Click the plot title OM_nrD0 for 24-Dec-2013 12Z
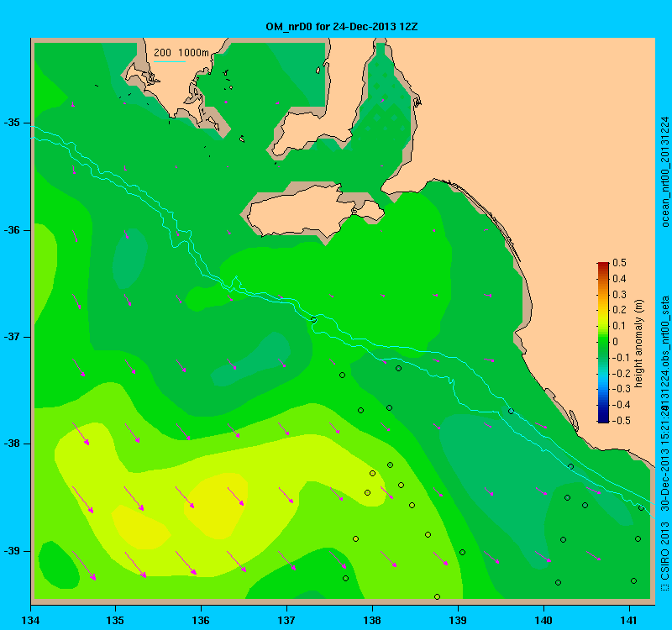The width and height of the screenshot is (672, 630). tap(342, 27)
